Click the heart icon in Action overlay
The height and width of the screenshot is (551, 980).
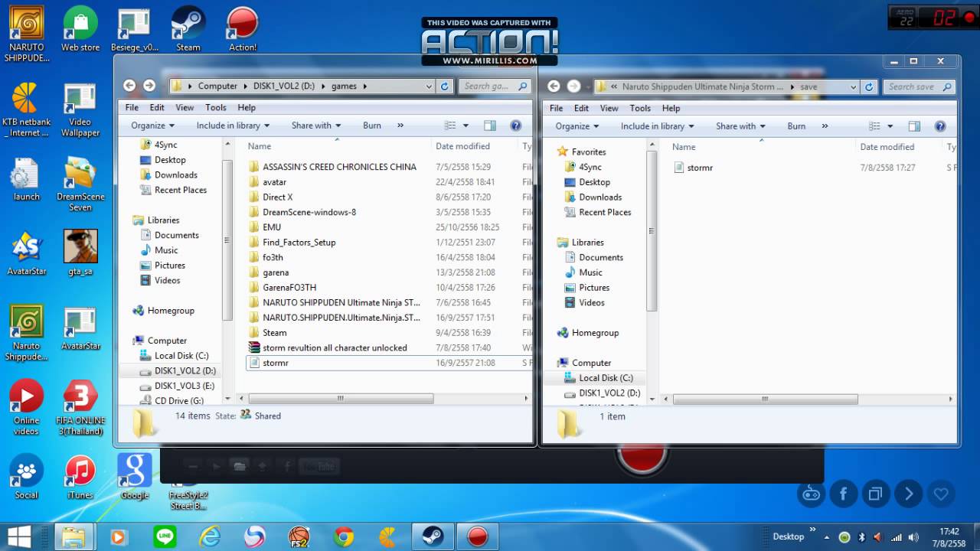tap(941, 494)
